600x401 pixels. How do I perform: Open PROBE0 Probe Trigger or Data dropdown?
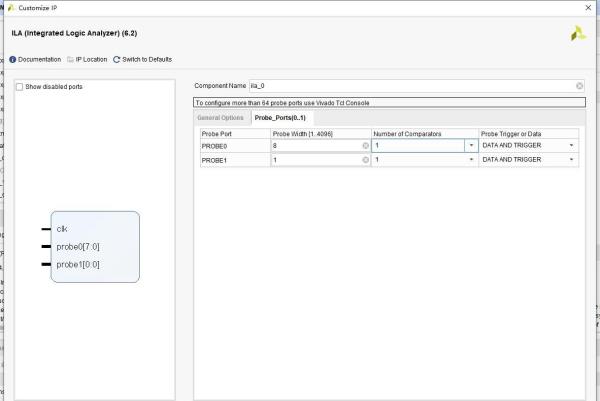[x=571, y=145]
